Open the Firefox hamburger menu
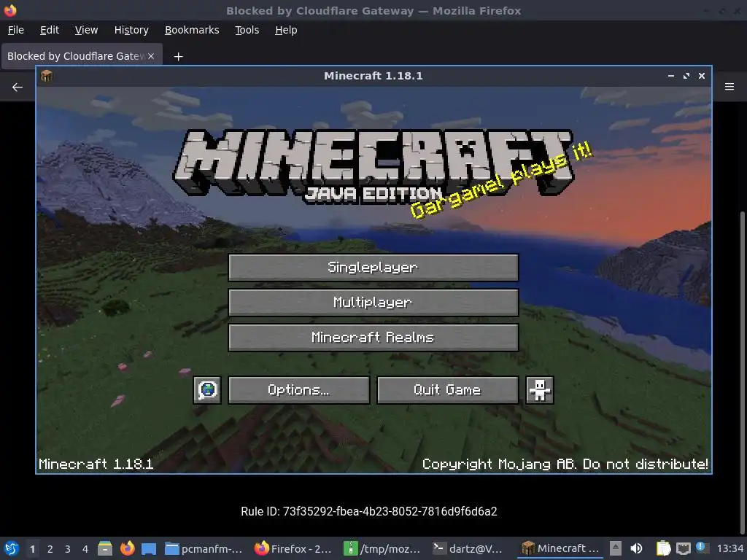The height and width of the screenshot is (560, 747). click(x=729, y=87)
